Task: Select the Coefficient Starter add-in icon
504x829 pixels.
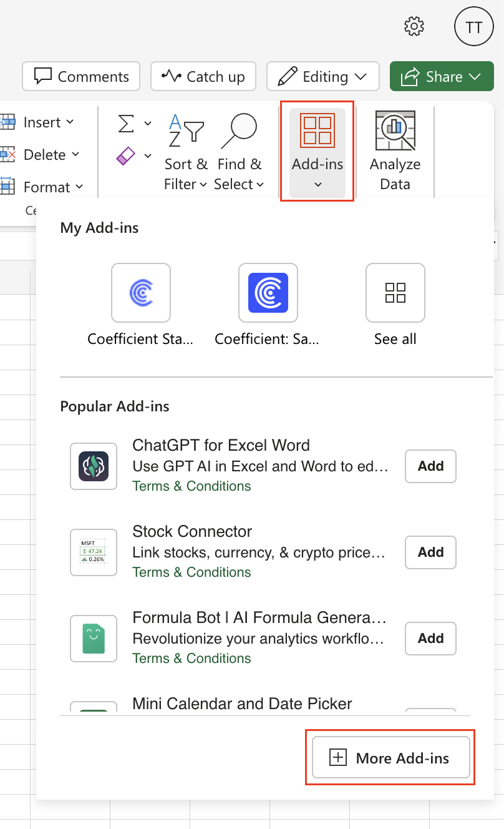Action: (x=140, y=292)
